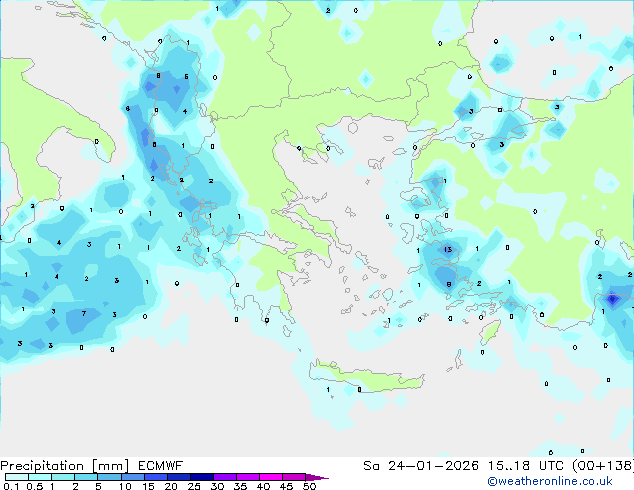Pick the 35–40 mm legend swatch
The height and width of the screenshot is (490, 634).
247,477
